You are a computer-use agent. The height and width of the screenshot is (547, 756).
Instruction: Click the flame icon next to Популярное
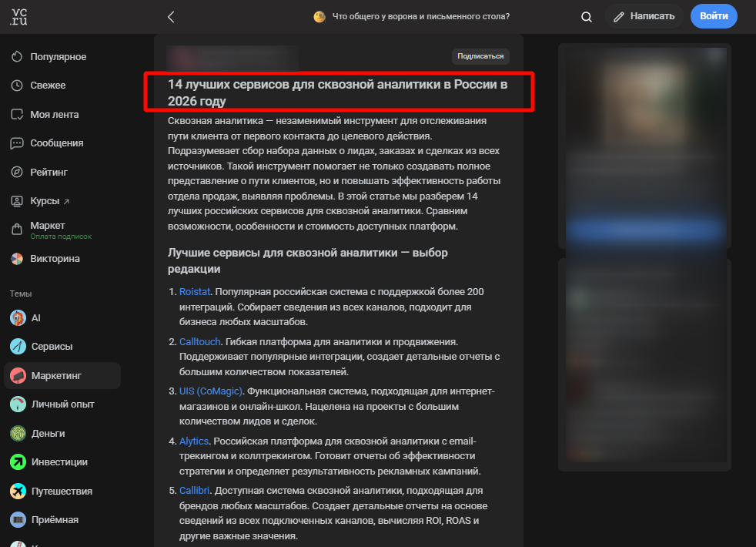click(17, 56)
